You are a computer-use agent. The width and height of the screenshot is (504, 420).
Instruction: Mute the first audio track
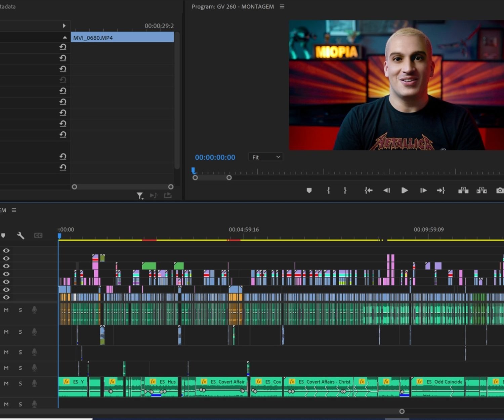[6, 310]
